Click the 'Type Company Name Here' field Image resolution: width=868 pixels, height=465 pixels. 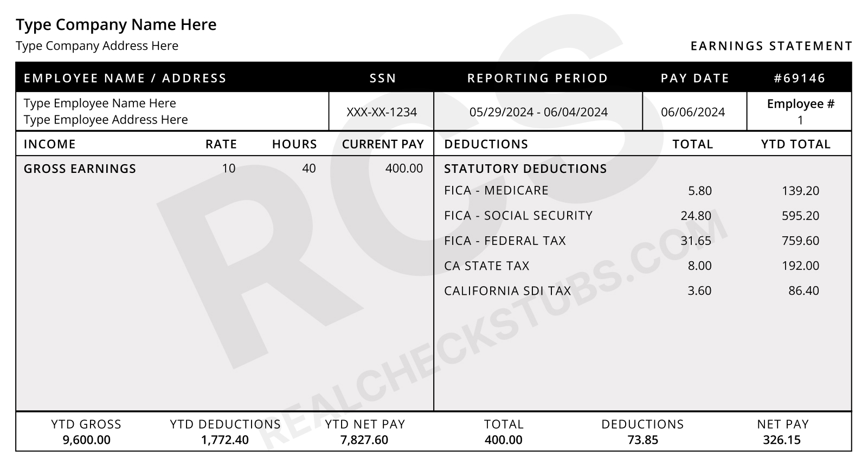116,25
